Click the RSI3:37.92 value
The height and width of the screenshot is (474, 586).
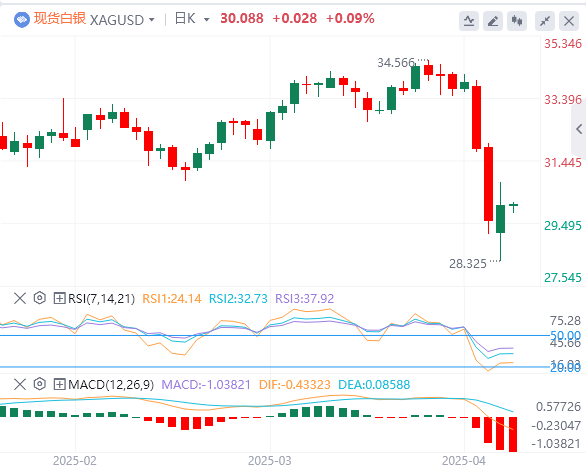pos(305,299)
